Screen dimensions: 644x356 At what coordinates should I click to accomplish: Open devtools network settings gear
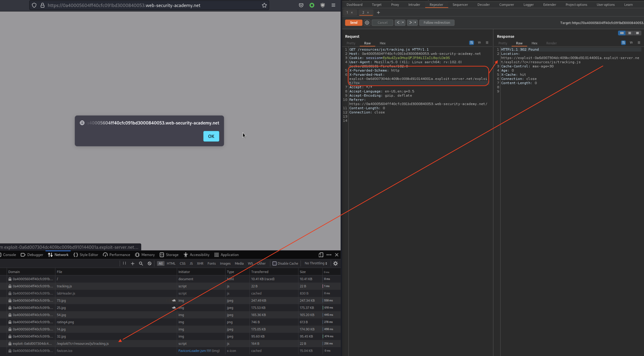pos(336,263)
